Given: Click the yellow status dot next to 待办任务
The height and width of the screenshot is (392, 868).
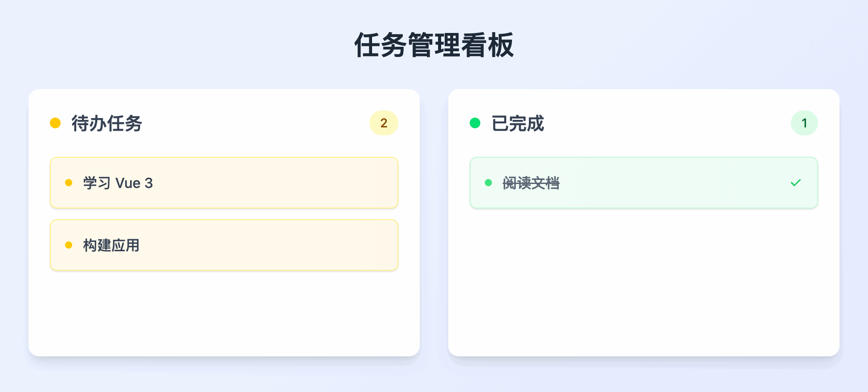Looking at the screenshot, I should point(55,123).
